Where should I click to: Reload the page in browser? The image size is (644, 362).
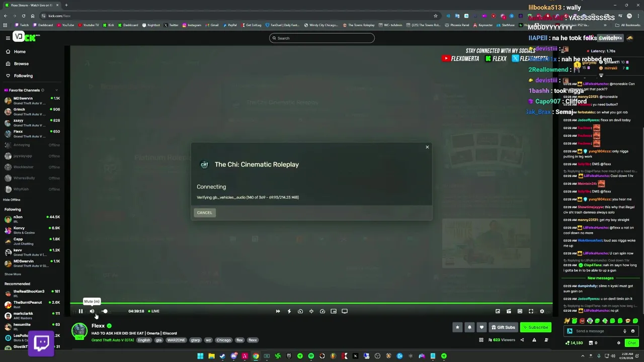[24, 16]
